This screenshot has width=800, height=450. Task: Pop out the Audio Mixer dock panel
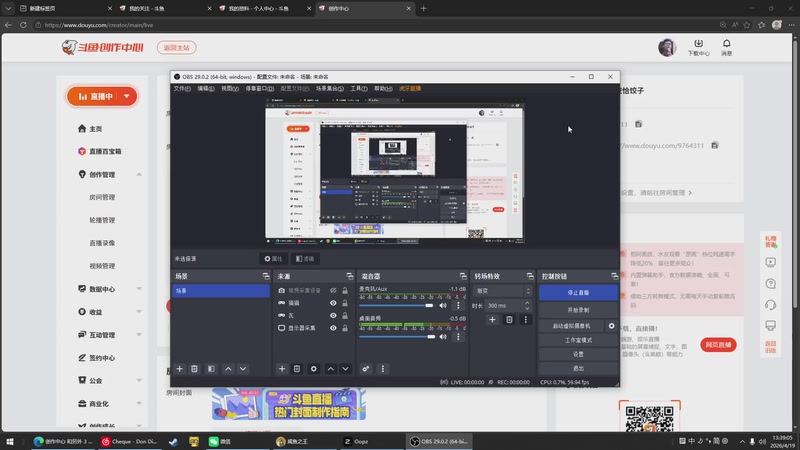coord(463,276)
